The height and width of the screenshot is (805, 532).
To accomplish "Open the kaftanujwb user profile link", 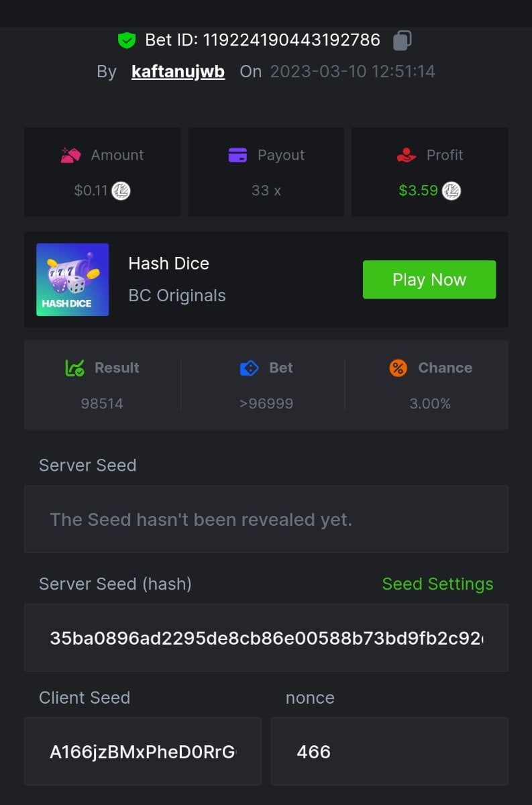I will 178,72.
